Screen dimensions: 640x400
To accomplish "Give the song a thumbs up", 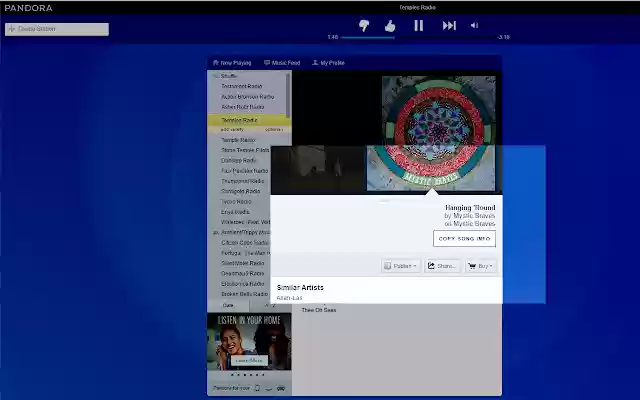I will click(390, 26).
